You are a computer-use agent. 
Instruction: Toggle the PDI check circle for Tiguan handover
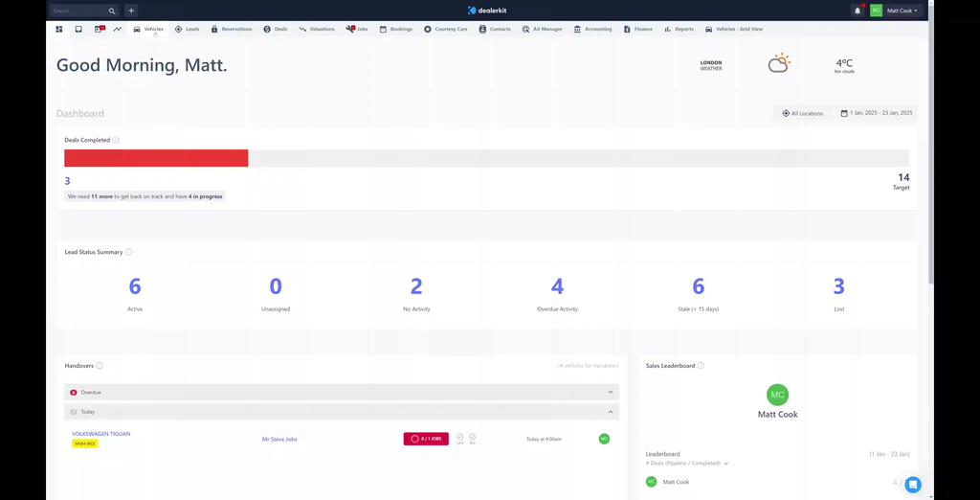[472, 438]
